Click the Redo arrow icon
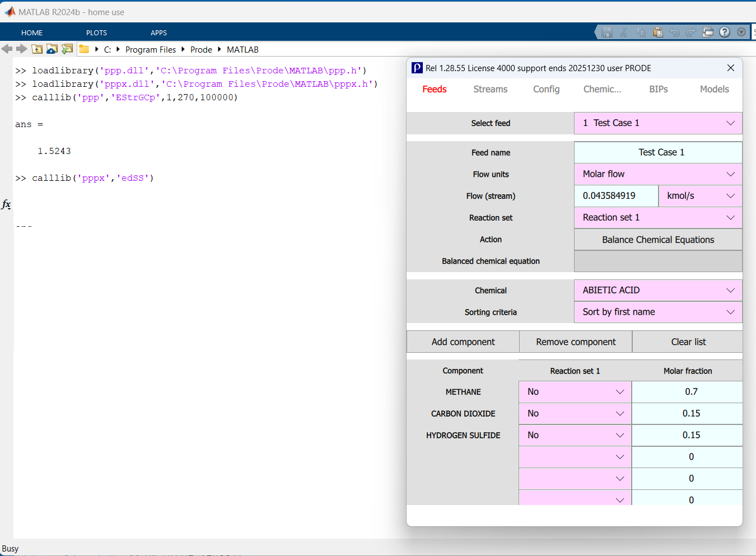Screen dimensions: 756x556 pos(691,32)
